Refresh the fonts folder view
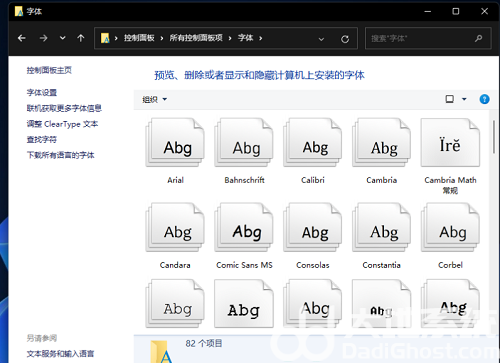 [x=345, y=39]
